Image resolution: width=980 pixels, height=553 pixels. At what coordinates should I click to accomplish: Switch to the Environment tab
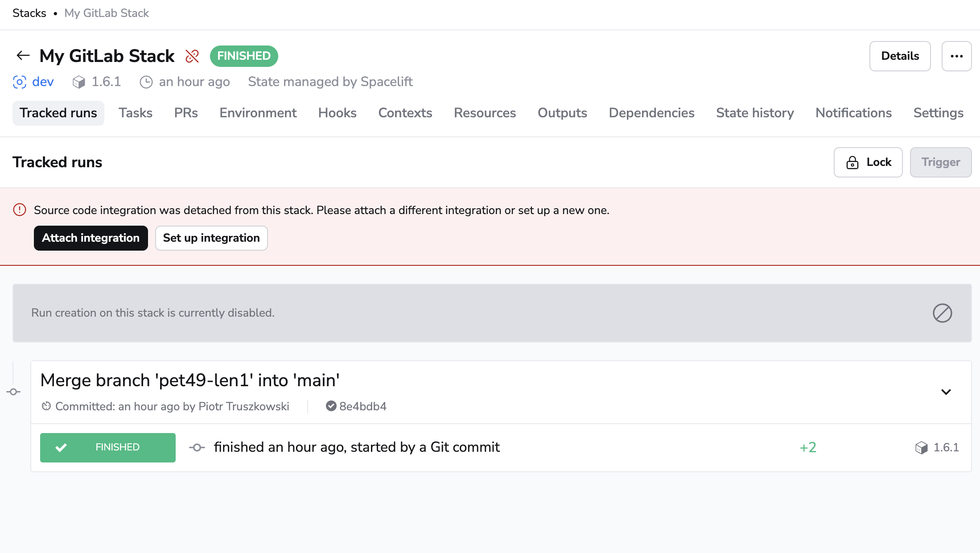coord(258,113)
